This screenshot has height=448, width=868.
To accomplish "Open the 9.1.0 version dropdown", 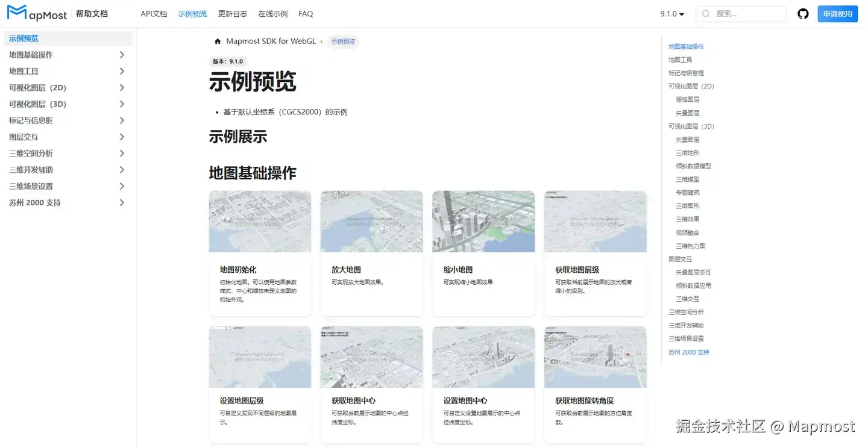I will click(672, 14).
